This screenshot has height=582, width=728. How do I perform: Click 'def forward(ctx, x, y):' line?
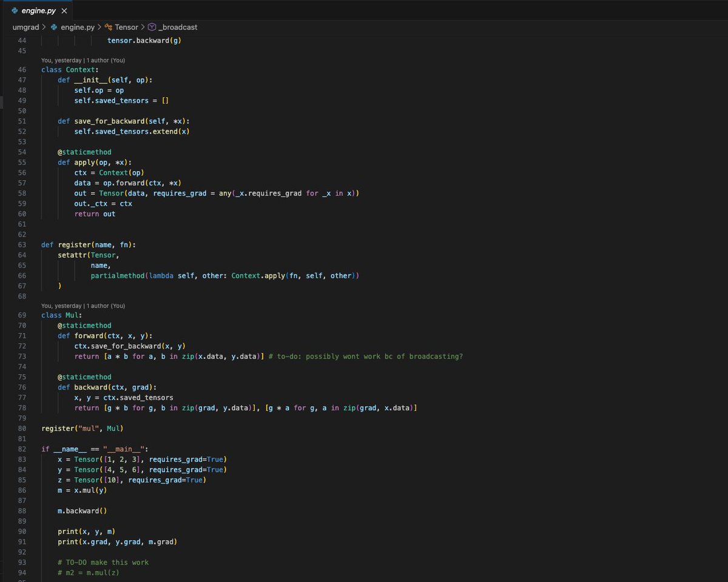[x=105, y=336]
